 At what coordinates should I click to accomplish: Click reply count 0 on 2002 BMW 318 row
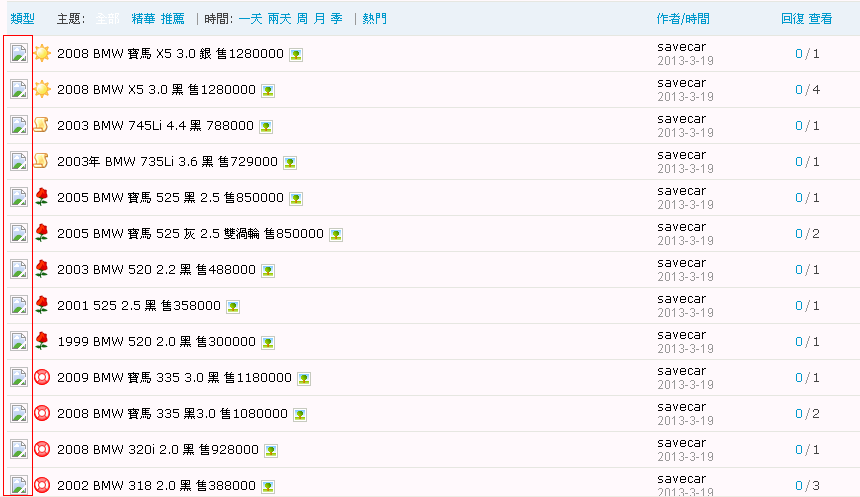(x=799, y=485)
